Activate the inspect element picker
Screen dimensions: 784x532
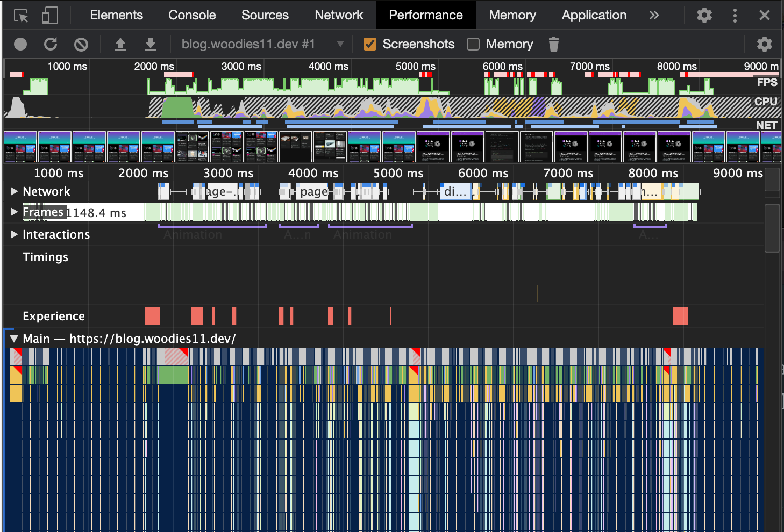[x=21, y=16]
